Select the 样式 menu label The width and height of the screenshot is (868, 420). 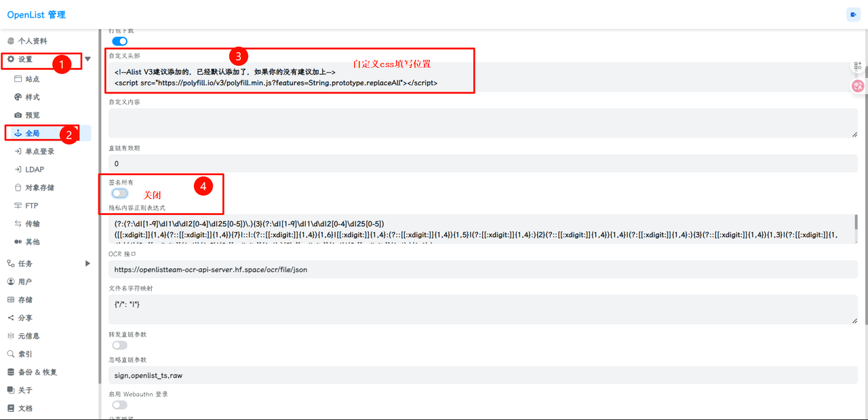(x=33, y=97)
